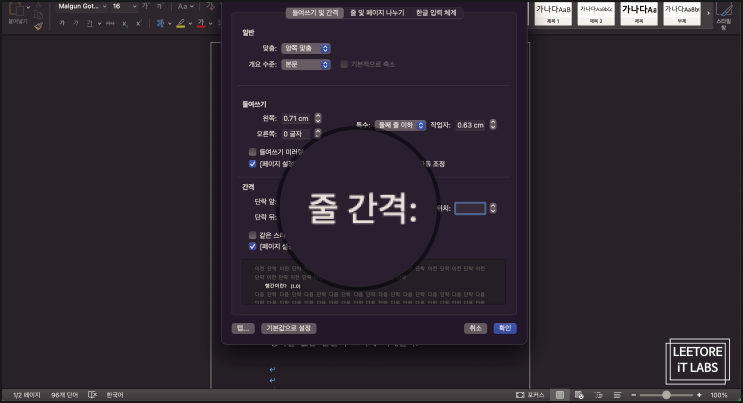Open the 개요 수준 dropdown

tap(306, 64)
